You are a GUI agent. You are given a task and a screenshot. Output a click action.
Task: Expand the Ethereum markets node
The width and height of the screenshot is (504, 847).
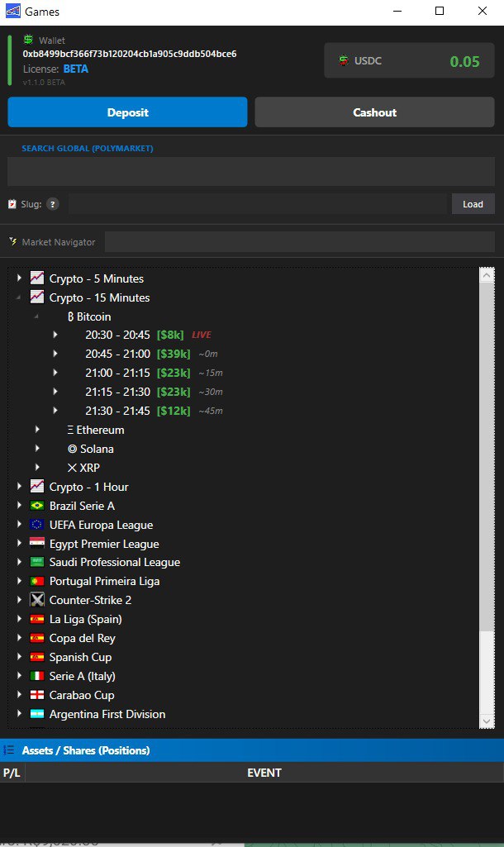[38, 430]
